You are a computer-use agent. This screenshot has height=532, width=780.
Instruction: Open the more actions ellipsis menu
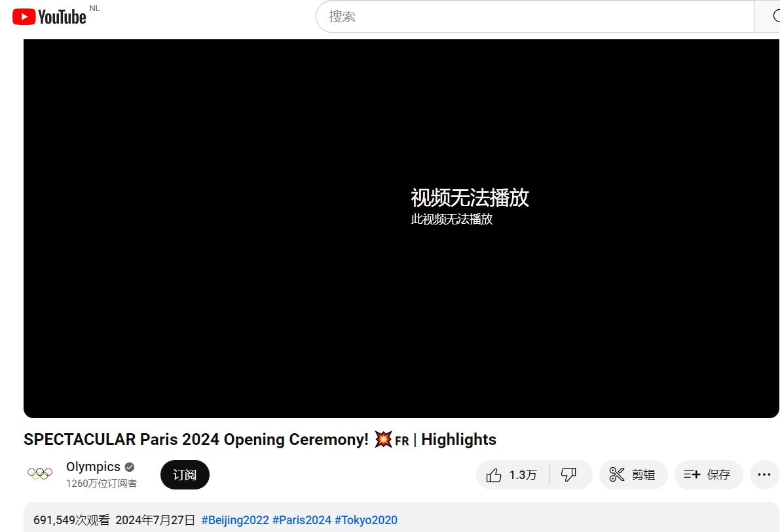click(x=764, y=475)
